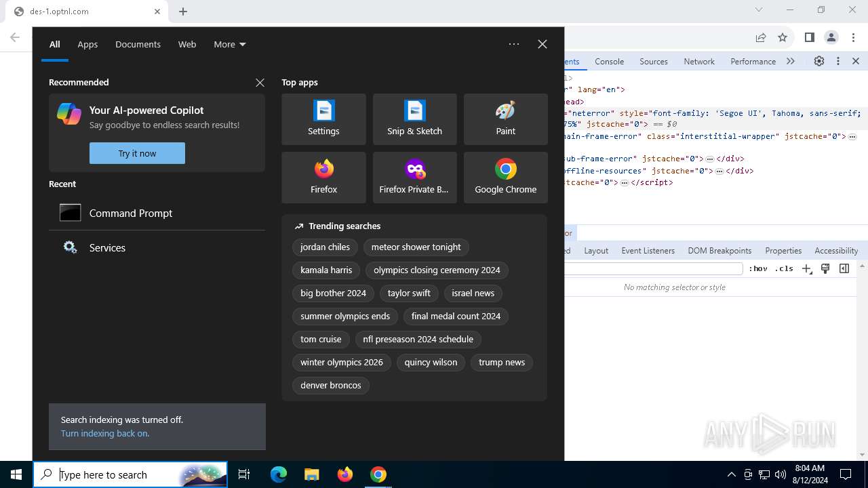Open search panel options (three dots)
This screenshot has width=868, height=488.
tap(514, 44)
